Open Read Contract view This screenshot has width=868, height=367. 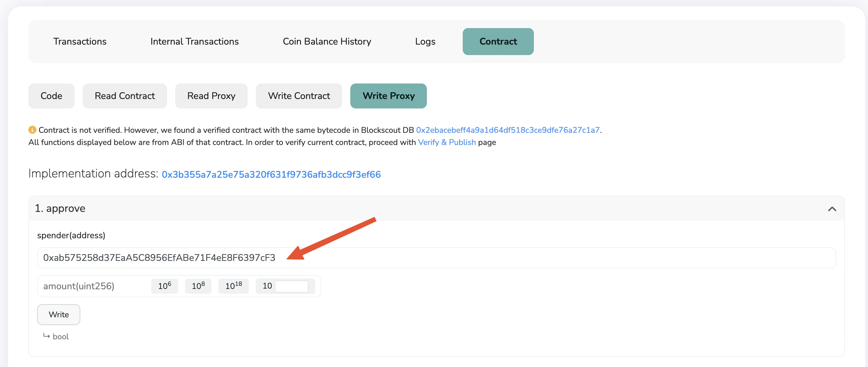(125, 96)
